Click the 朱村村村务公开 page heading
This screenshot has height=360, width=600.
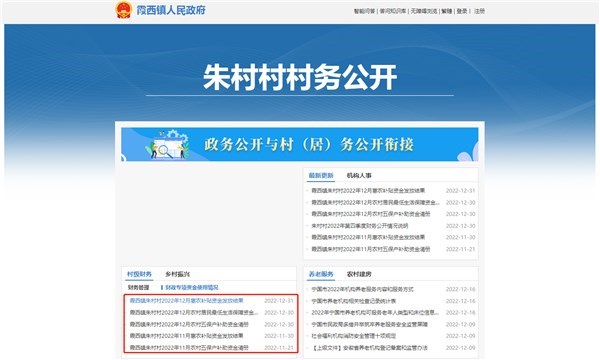(300, 77)
